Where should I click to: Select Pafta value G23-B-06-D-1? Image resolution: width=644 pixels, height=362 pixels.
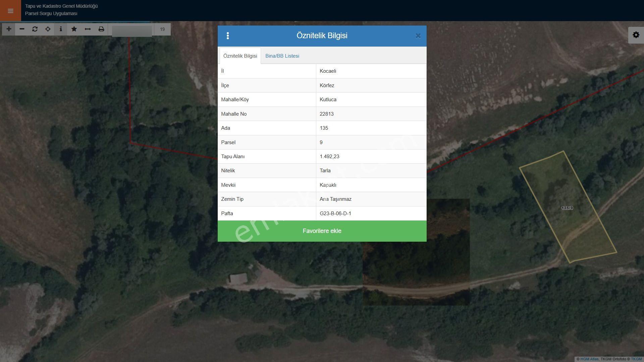pos(371,214)
